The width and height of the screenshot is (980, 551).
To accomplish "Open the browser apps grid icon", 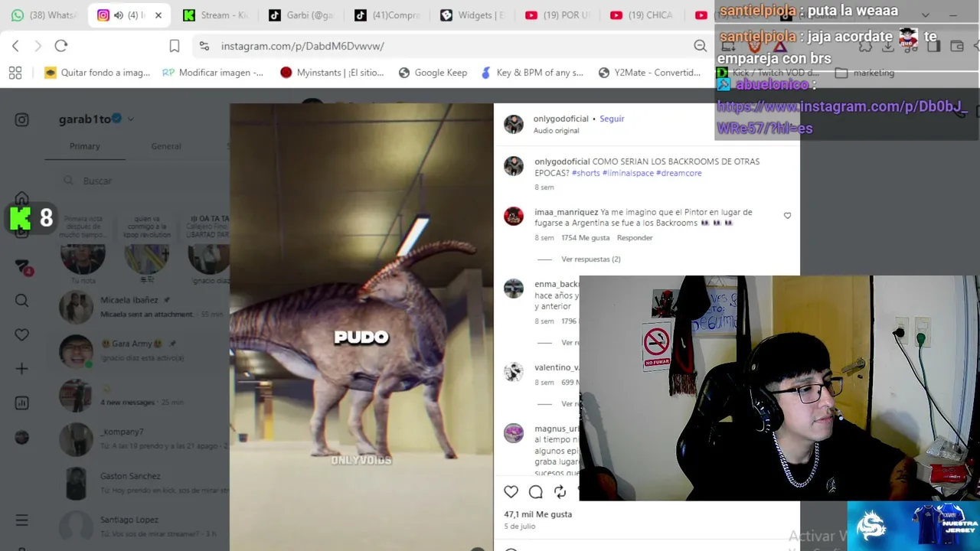I will pyautogui.click(x=15, y=73).
